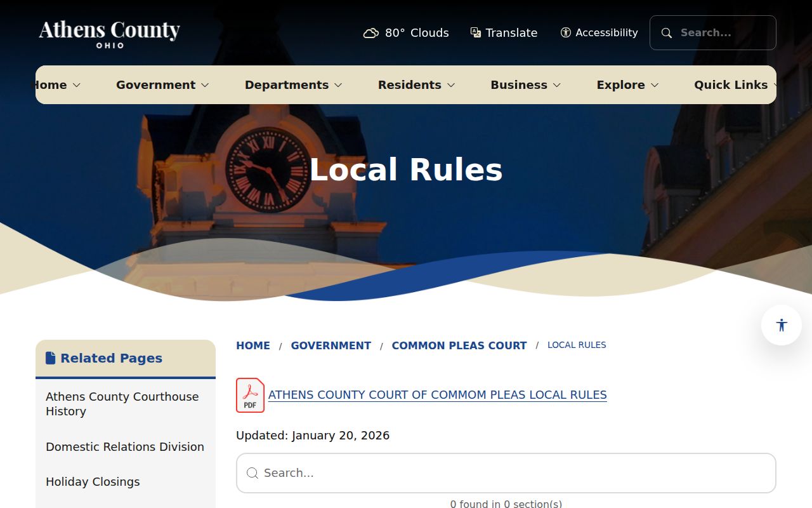Click the Related Pages sidebar heading
The image size is (812, 508).
[x=111, y=358]
